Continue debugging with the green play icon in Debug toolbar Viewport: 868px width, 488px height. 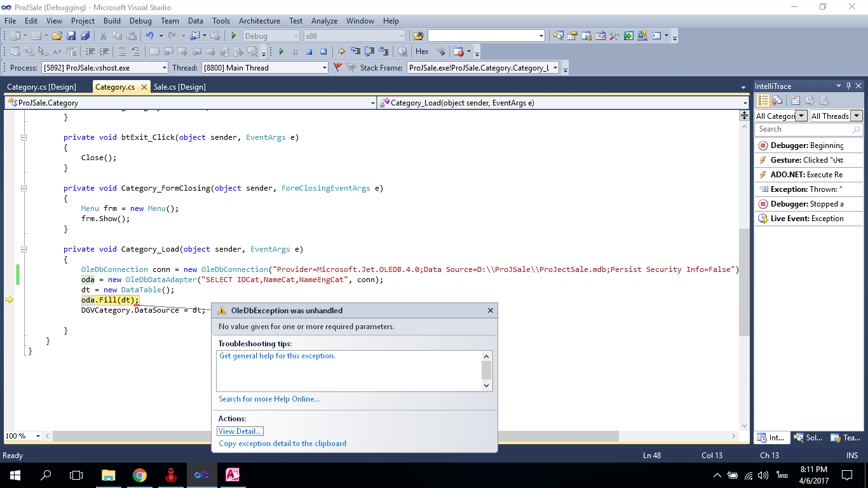coord(281,51)
